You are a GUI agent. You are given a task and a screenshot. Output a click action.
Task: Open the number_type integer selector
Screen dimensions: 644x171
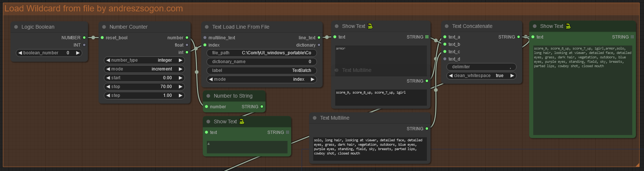point(144,60)
